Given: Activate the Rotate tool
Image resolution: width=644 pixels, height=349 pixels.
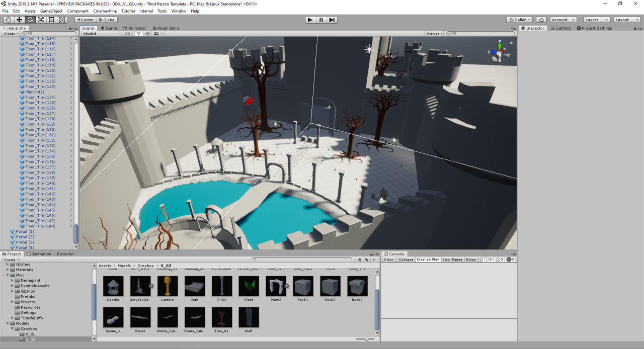Looking at the screenshot, I should [x=30, y=20].
